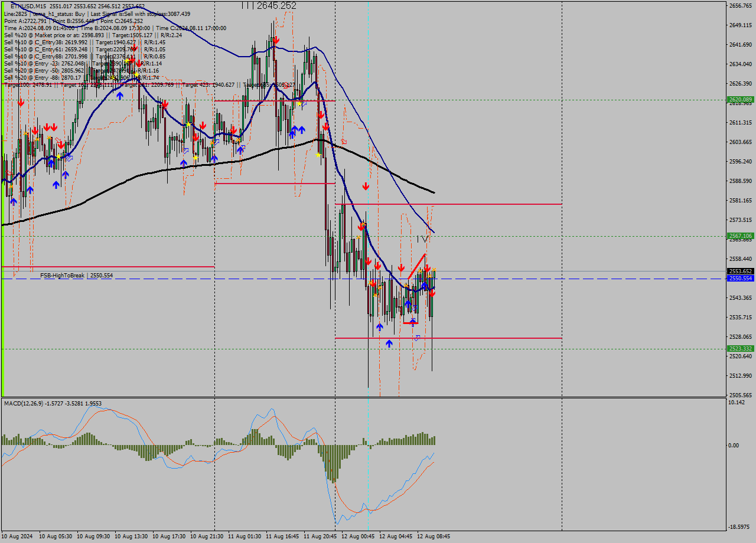Click price axis value 2588.590
The width and height of the screenshot is (756, 543).
coord(741,181)
